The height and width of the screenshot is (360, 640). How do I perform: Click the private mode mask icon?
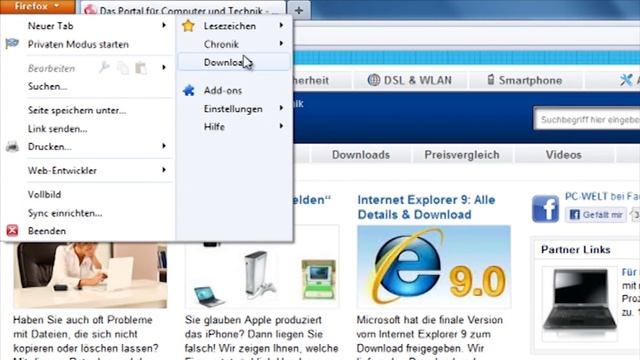[x=12, y=44]
